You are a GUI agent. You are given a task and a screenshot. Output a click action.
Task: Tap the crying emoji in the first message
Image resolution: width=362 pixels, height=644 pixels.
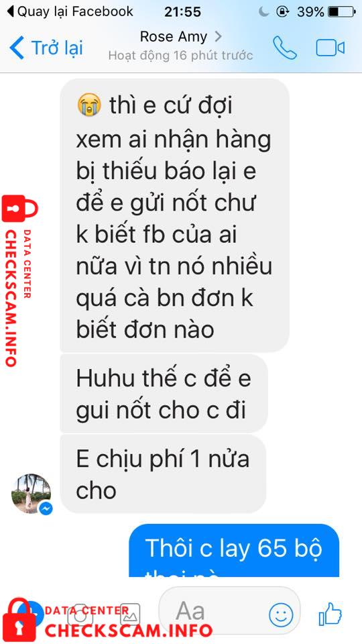[88, 105]
